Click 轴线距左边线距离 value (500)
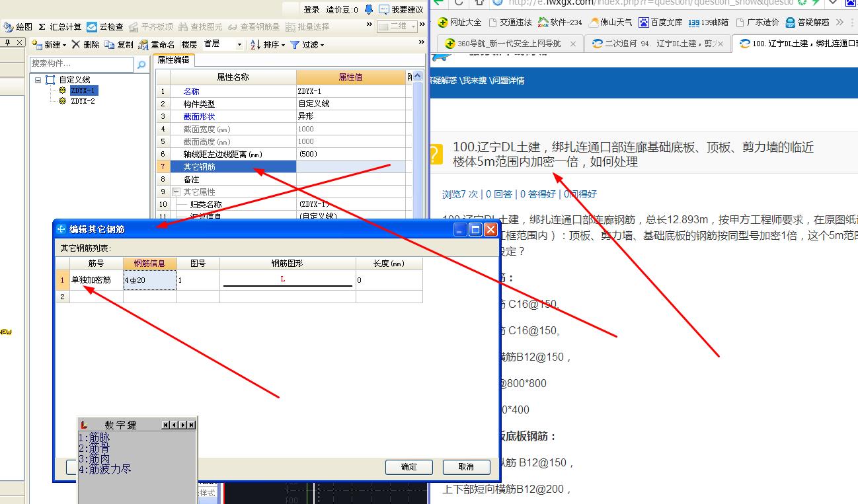858x504 pixels. [x=350, y=154]
